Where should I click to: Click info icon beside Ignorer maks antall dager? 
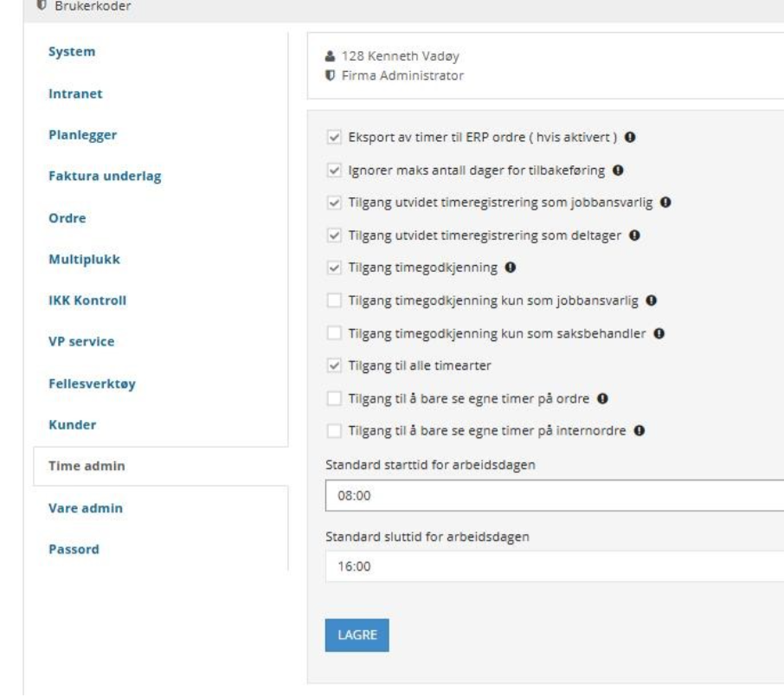point(618,171)
